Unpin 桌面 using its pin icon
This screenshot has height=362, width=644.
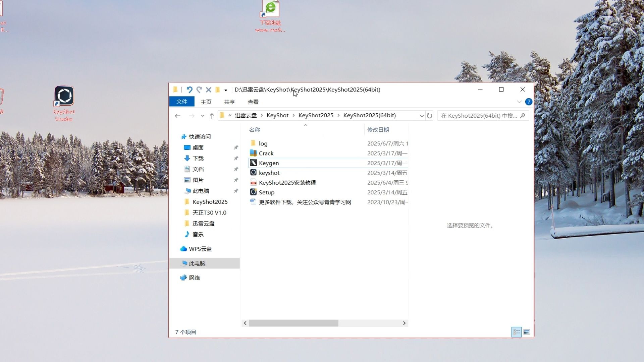236,147
